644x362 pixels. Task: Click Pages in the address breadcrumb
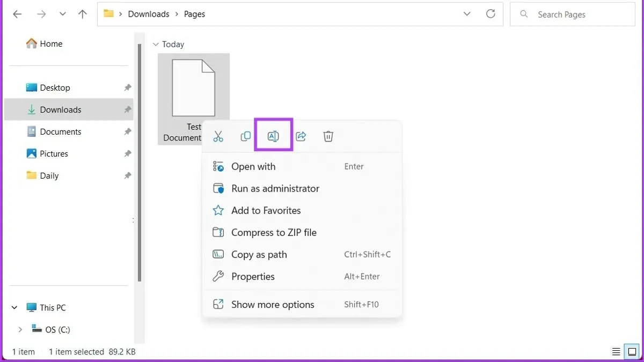(194, 14)
